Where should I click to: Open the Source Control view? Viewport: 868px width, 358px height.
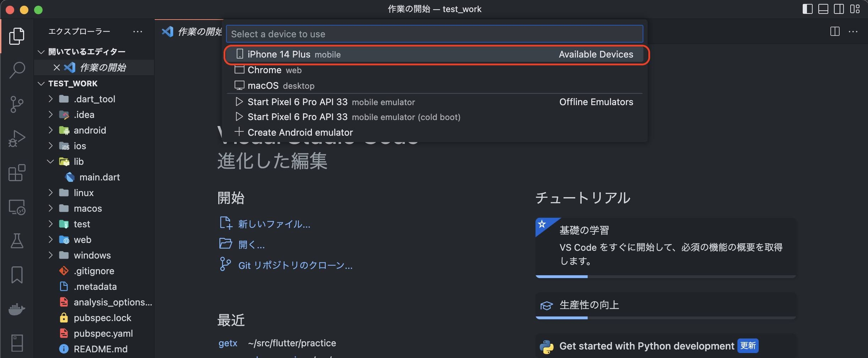[17, 104]
